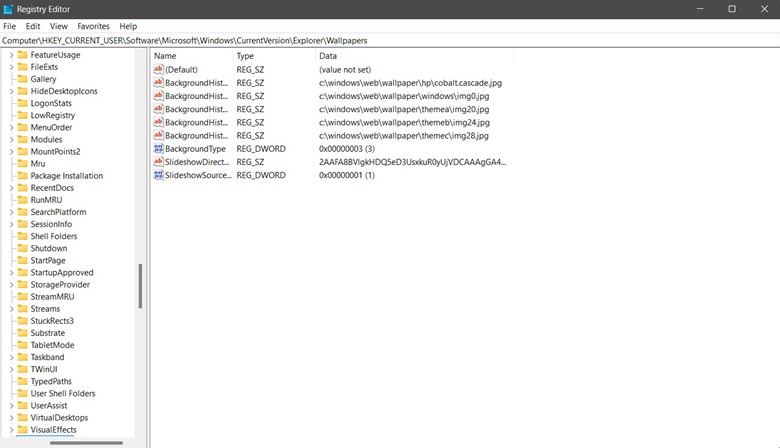This screenshot has height=448, width=780.
Task: Expand the SessionInfo key
Action: (11, 224)
